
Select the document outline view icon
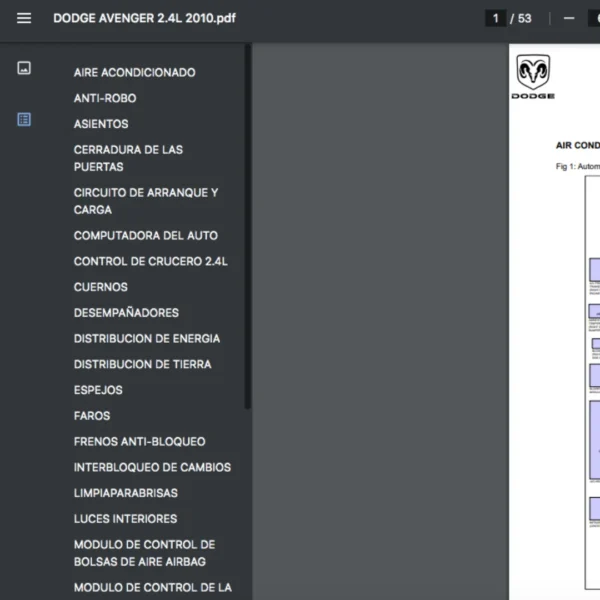tap(24, 119)
